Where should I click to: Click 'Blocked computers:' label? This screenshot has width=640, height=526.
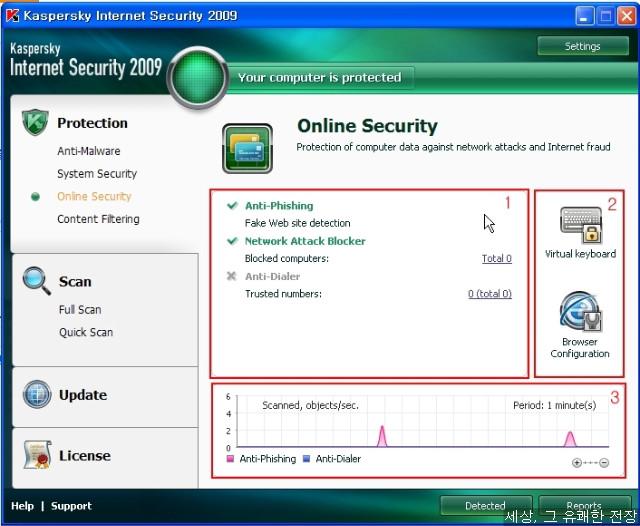pyautogui.click(x=287, y=258)
